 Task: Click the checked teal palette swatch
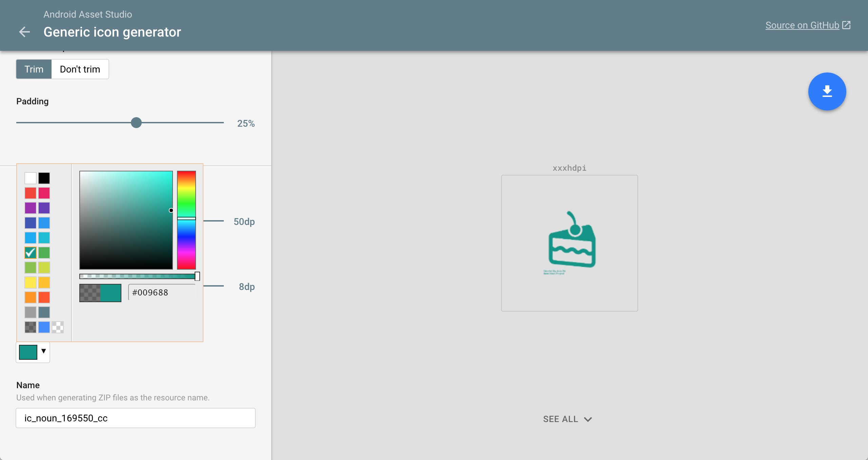pos(31,252)
